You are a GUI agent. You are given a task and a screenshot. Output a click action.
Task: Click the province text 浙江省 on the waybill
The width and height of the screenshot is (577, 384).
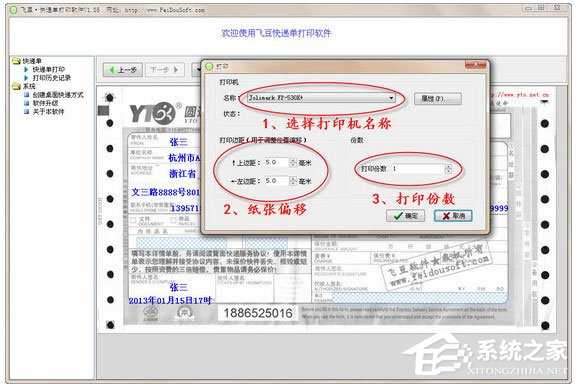183,173
